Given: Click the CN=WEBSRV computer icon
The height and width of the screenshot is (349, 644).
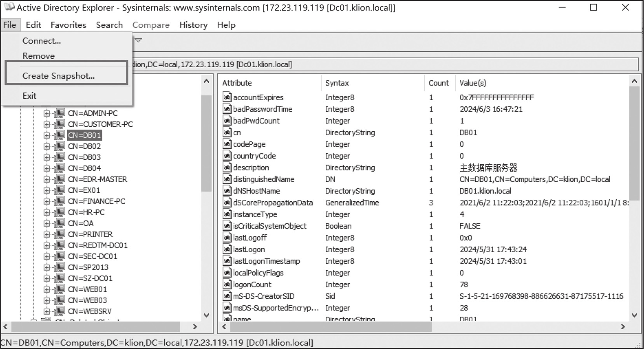Looking at the screenshot, I should click(x=59, y=311).
